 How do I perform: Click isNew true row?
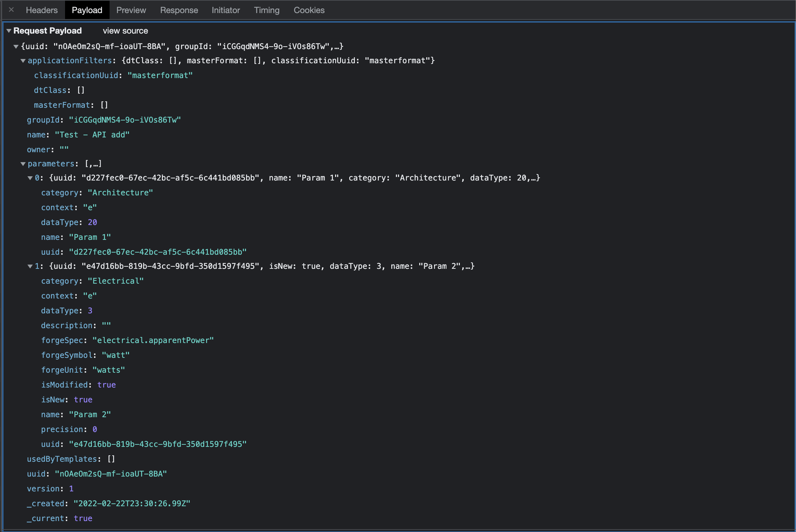click(67, 400)
